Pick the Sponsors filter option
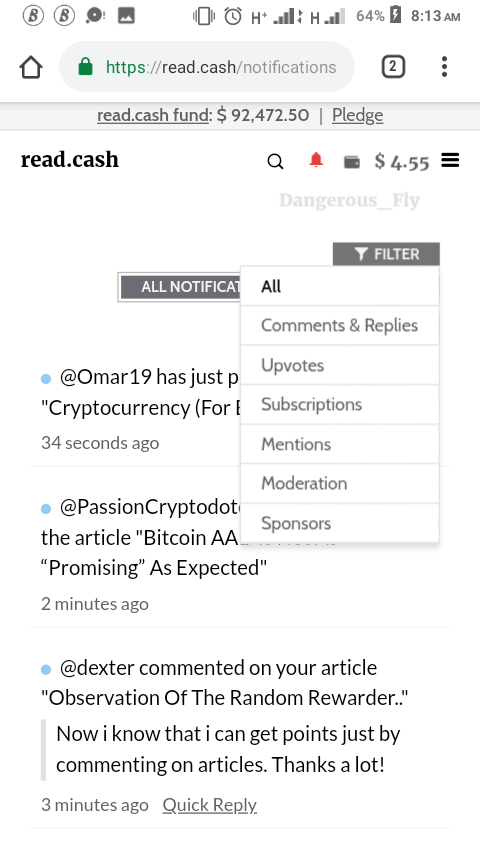Image resolution: width=480 pixels, height=854 pixels. click(x=340, y=523)
